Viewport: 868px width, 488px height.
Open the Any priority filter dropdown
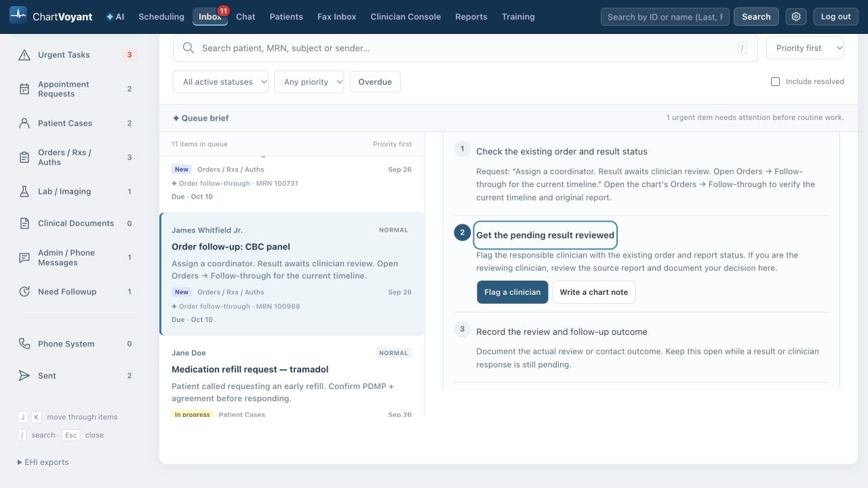point(309,82)
